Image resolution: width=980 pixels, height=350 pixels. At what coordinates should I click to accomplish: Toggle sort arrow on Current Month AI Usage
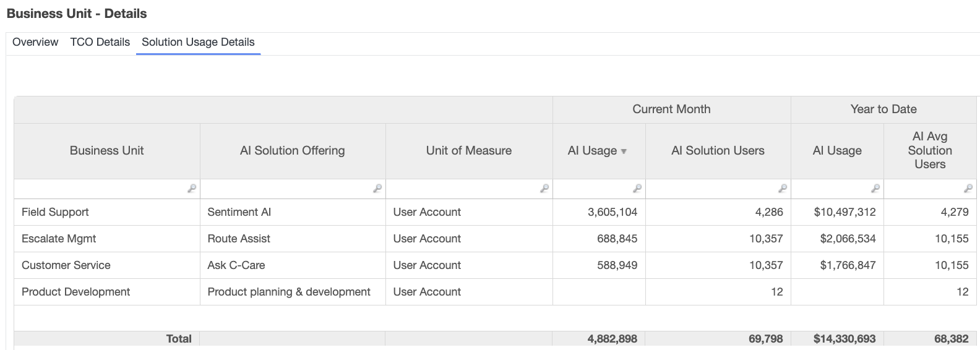point(624,152)
